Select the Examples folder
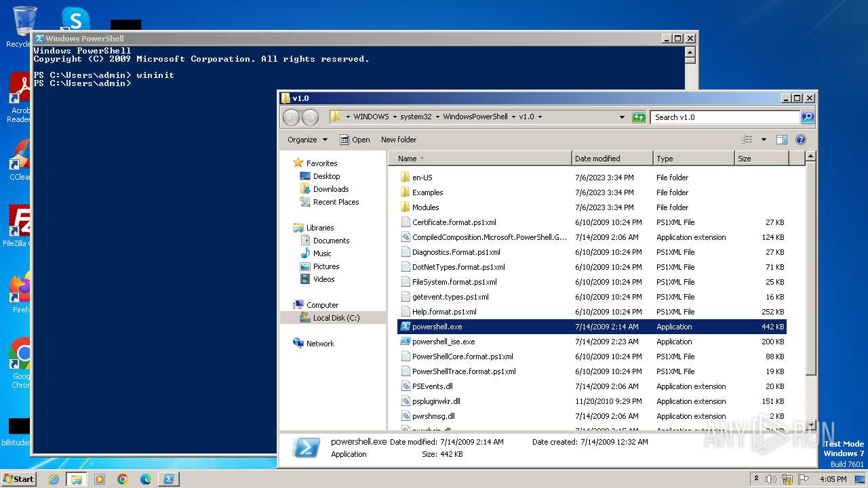Screen dimensions: 868x488 pos(591,192)
